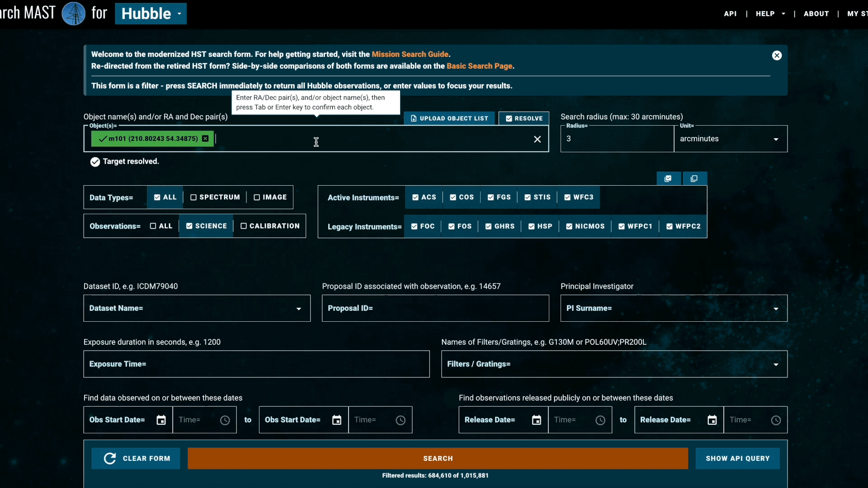Uncheck the WFPC1 legacy instrument
868x488 pixels.
(x=635, y=226)
